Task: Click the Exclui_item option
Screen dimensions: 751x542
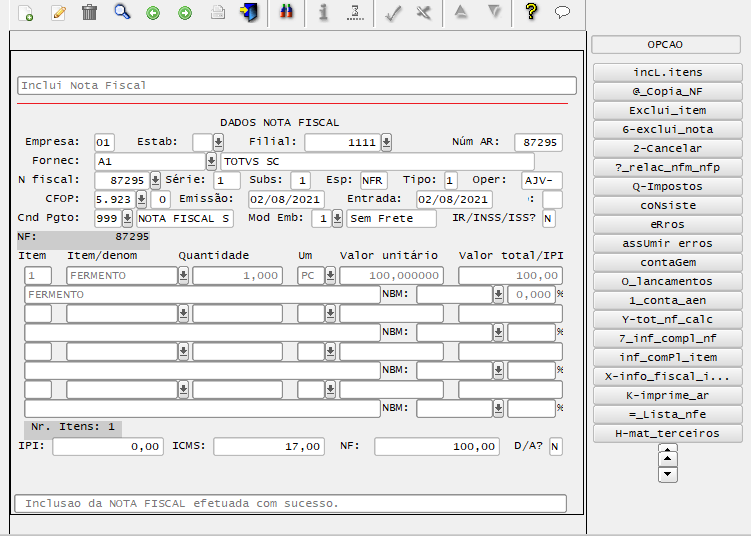Action: [668, 110]
